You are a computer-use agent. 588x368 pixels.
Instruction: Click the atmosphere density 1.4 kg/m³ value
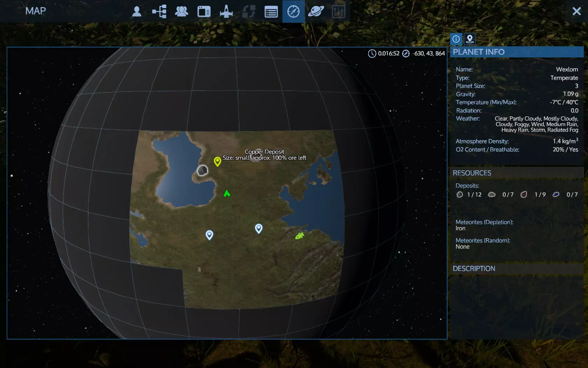coord(566,141)
